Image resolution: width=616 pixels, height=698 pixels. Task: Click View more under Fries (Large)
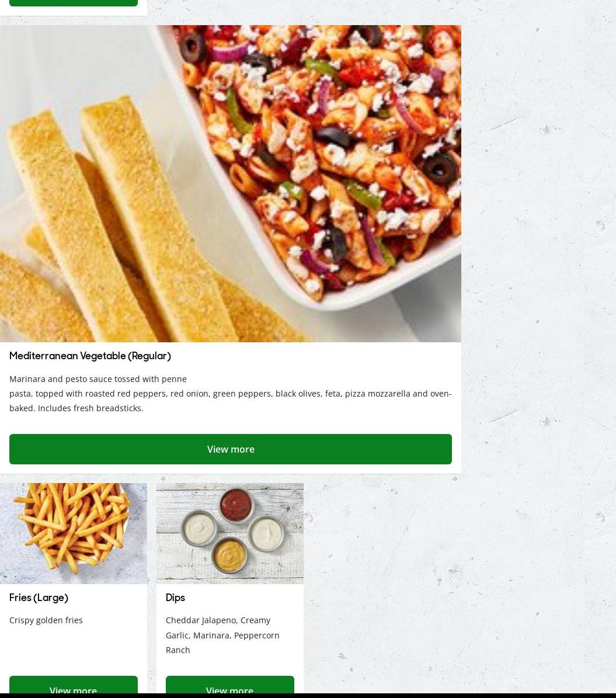pos(74,685)
